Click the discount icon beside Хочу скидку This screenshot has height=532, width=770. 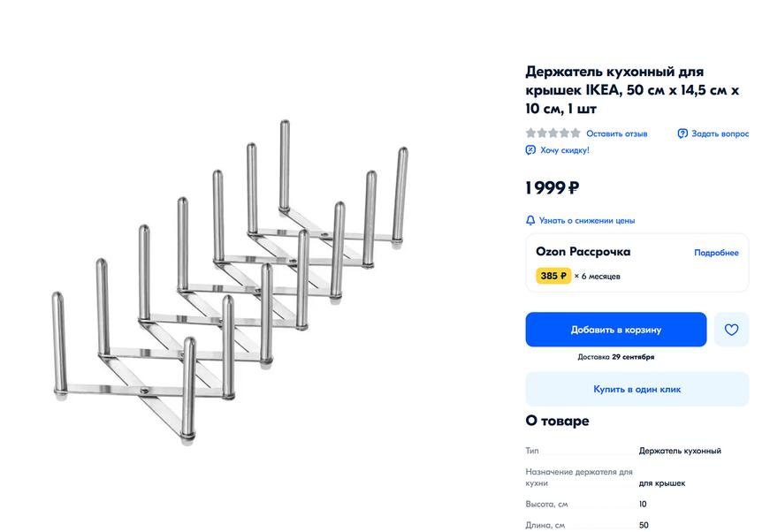point(530,150)
